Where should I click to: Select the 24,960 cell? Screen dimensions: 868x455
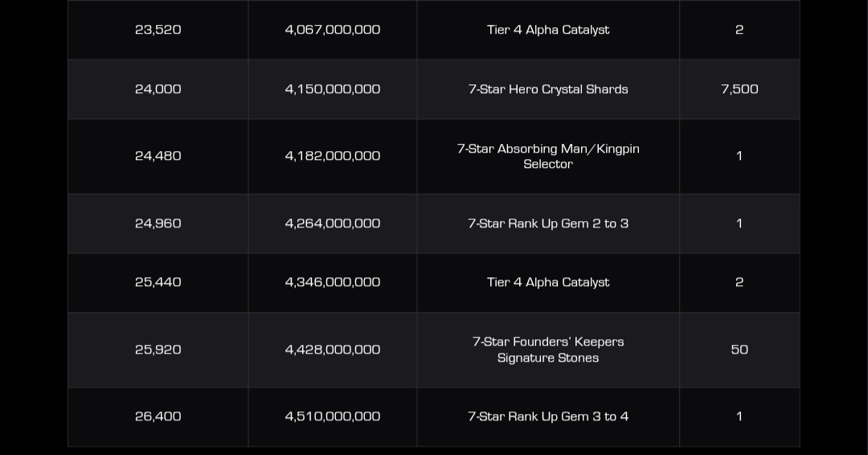(x=158, y=223)
